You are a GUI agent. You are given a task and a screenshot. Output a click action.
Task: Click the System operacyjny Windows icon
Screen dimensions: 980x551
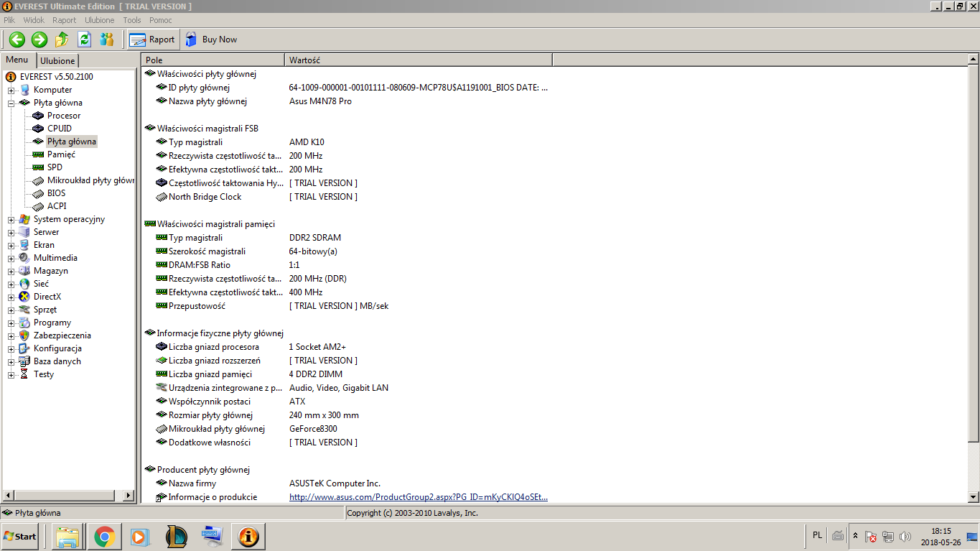[24, 219]
